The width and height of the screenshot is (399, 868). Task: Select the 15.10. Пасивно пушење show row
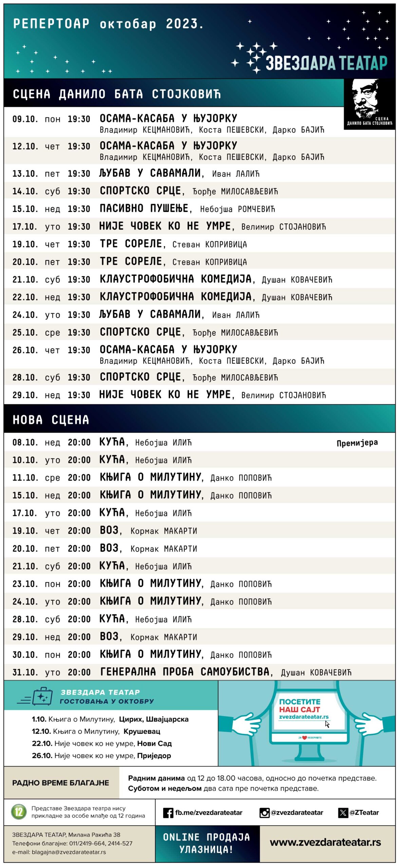click(x=144, y=209)
